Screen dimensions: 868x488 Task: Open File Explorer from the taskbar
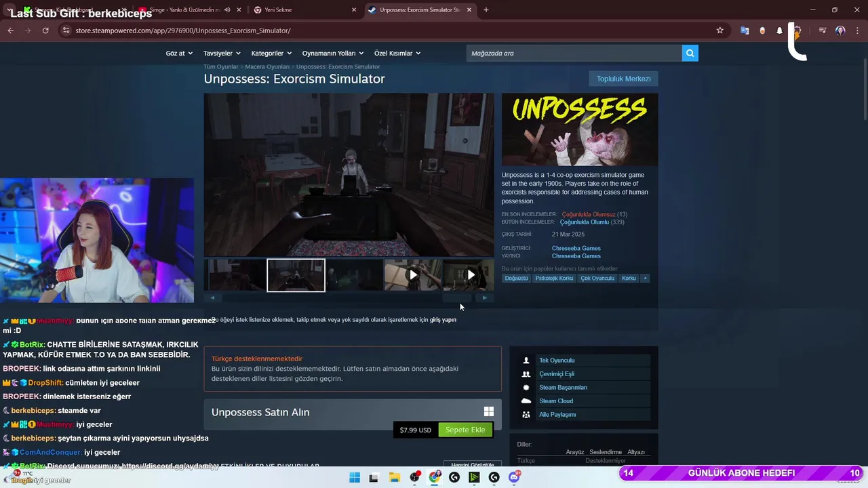tap(394, 477)
